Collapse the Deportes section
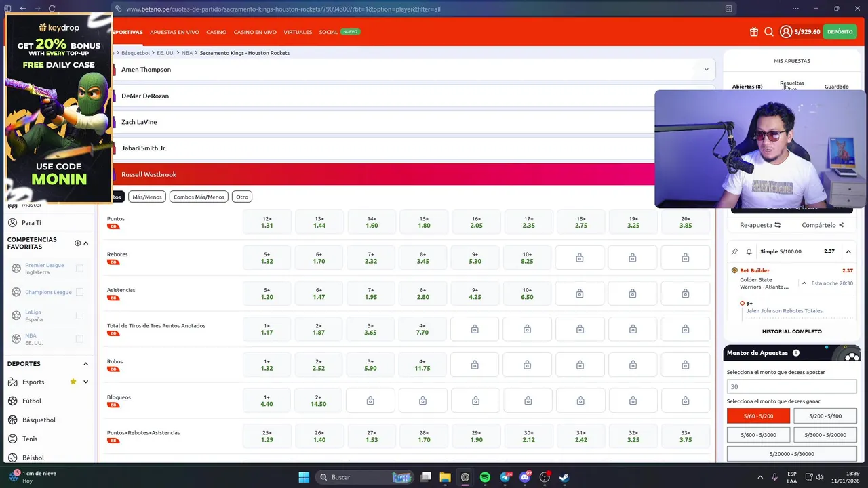Viewport: 868px width, 488px height. [x=85, y=364]
